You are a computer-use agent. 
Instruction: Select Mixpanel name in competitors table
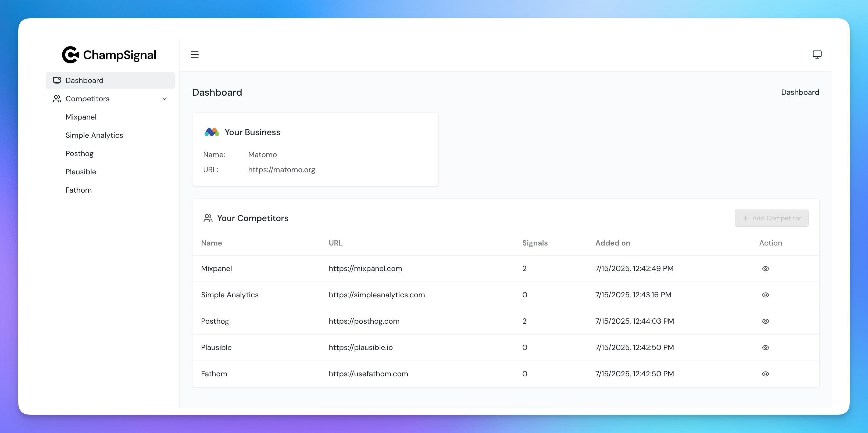click(x=216, y=269)
